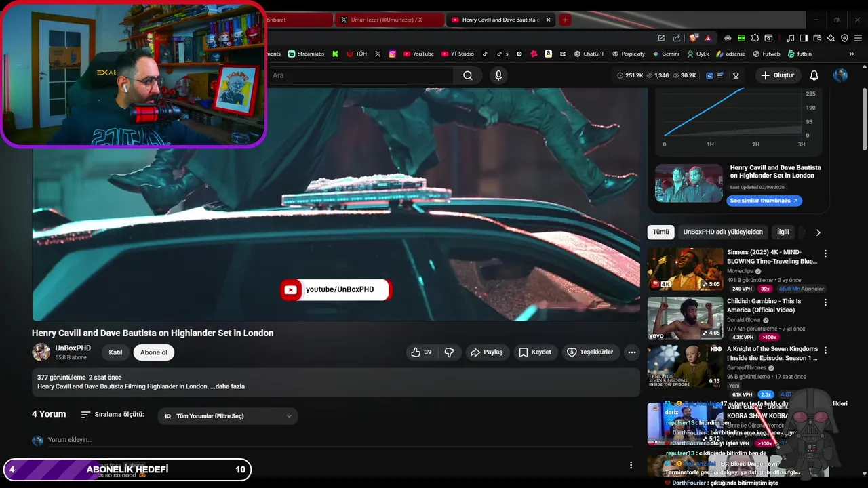The image size is (868, 488).
Task: Open the Instagram bookmark icon
Action: point(392,54)
